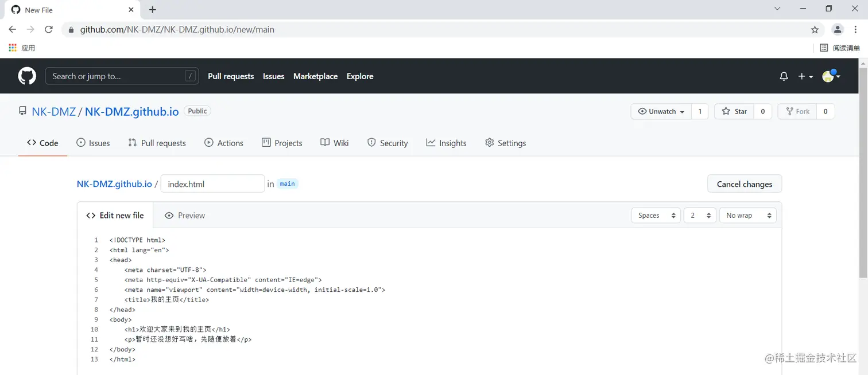868x375 pixels.
Task: Click the GitHub Octocat logo
Action: tap(27, 76)
